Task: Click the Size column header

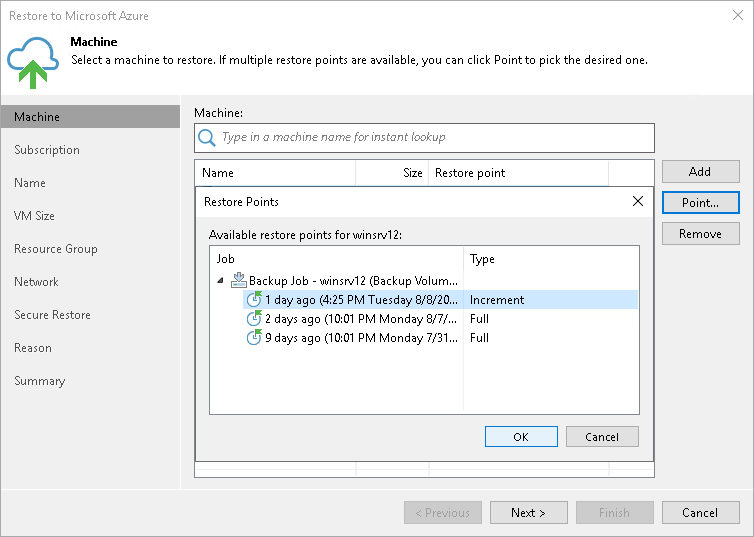Action: (x=392, y=173)
